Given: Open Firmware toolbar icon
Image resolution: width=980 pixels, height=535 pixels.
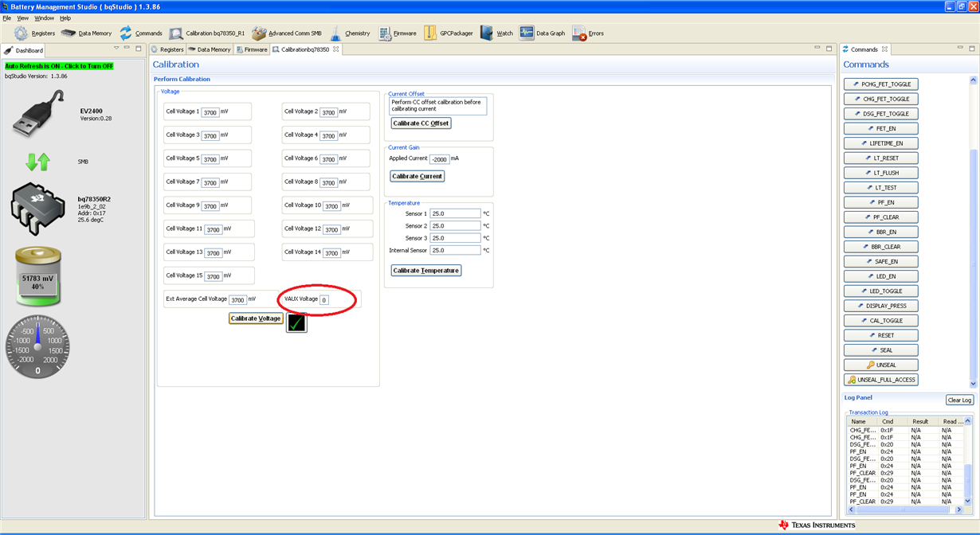Looking at the screenshot, I should point(397,33).
